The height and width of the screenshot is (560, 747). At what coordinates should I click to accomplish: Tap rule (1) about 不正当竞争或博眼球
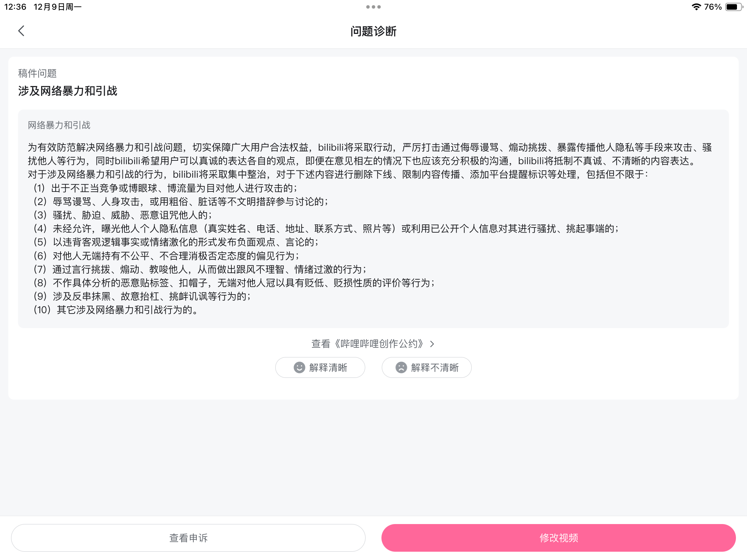(165, 188)
